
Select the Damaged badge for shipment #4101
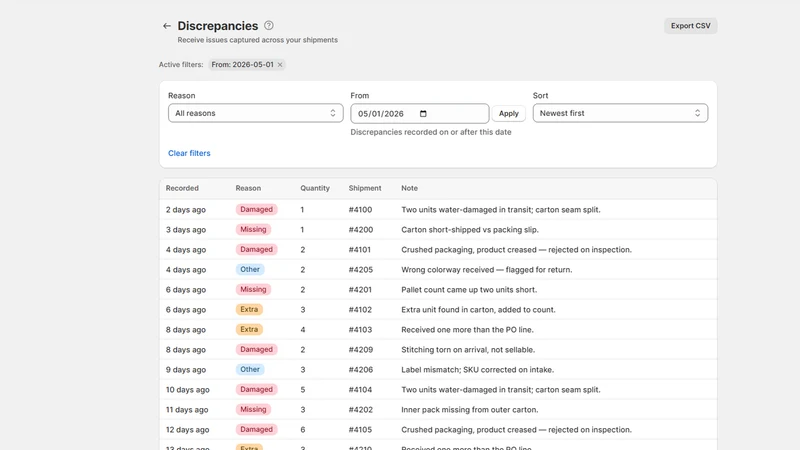tap(257, 249)
